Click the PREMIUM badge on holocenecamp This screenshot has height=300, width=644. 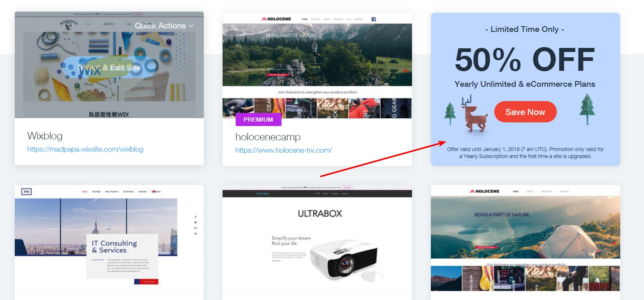(x=258, y=120)
